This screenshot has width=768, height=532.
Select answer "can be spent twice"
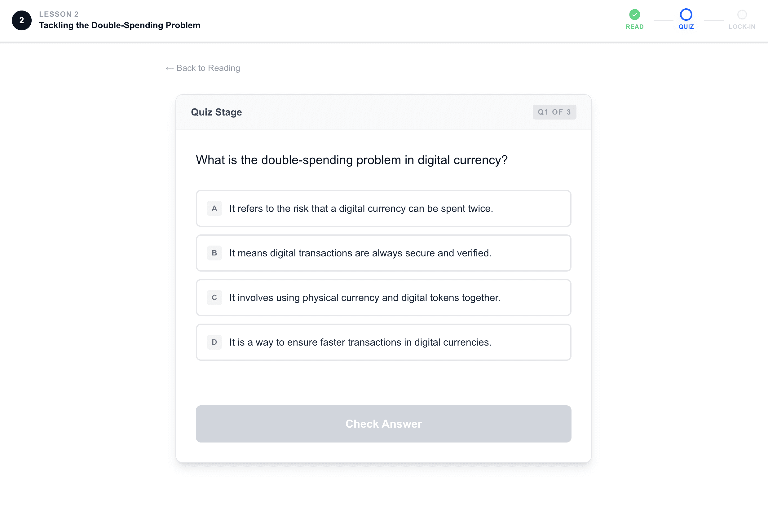point(361,209)
